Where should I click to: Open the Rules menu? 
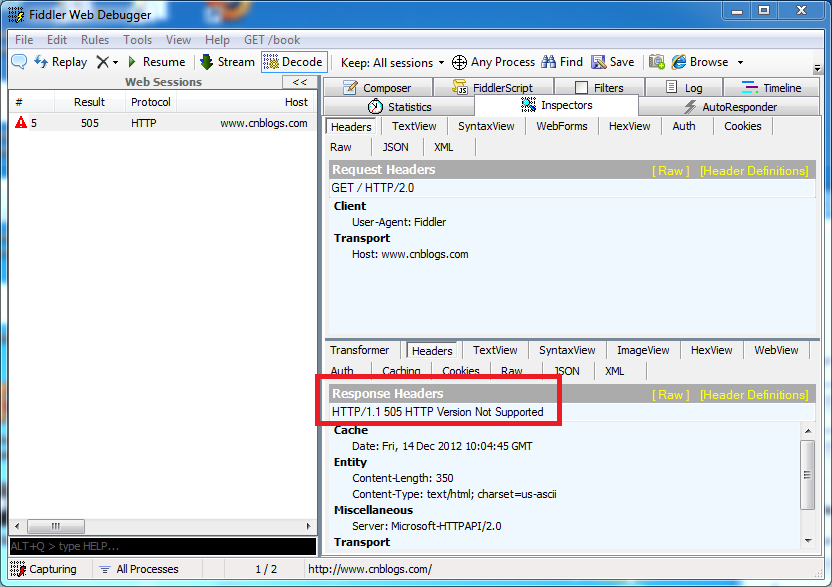pos(95,40)
